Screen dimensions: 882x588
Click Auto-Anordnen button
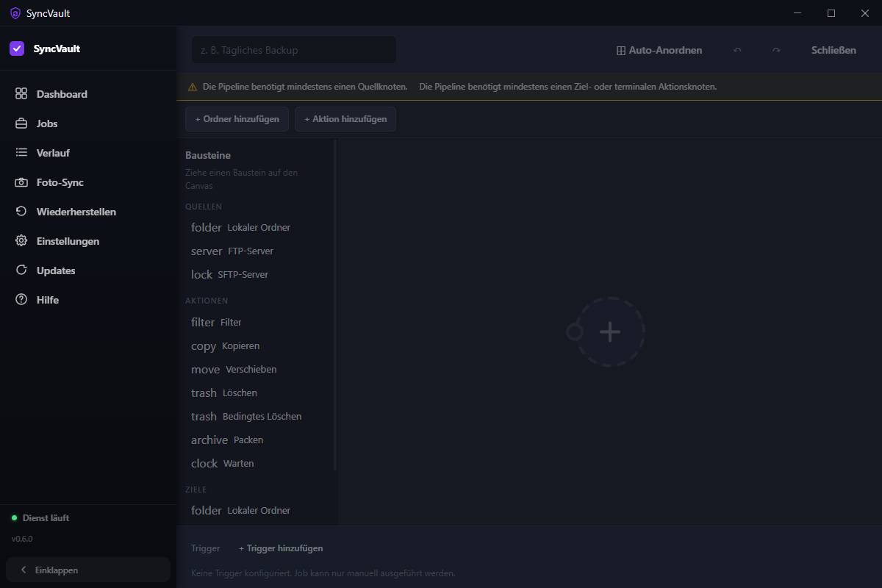(659, 50)
